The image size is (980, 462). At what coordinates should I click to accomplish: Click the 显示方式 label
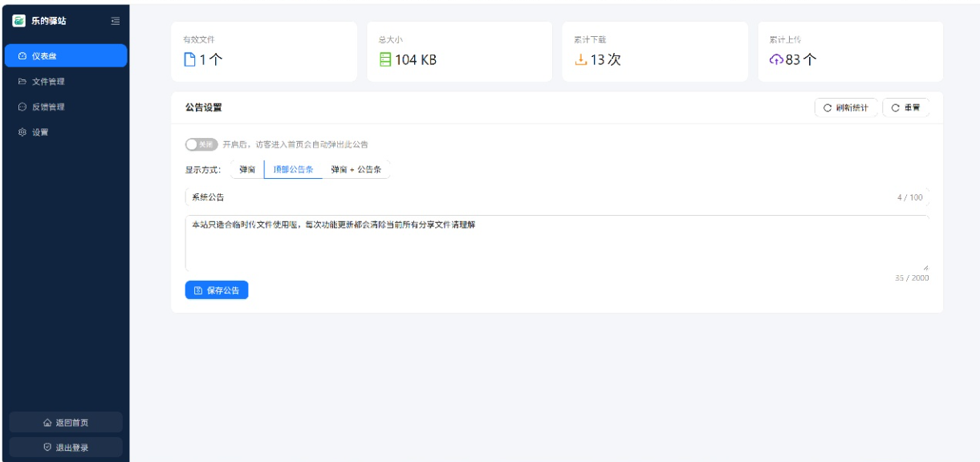(203, 170)
